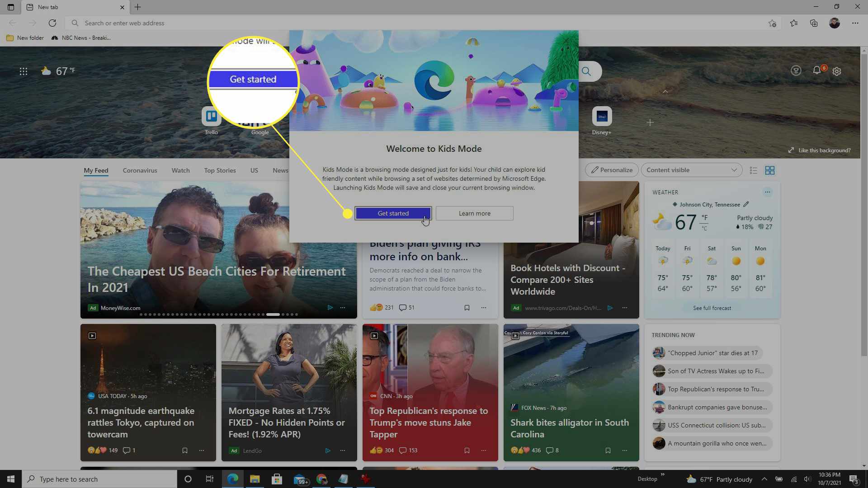The width and height of the screenshot is (868, 488).
Task: Click the Get started button in dialog
Action: point(393,213)
